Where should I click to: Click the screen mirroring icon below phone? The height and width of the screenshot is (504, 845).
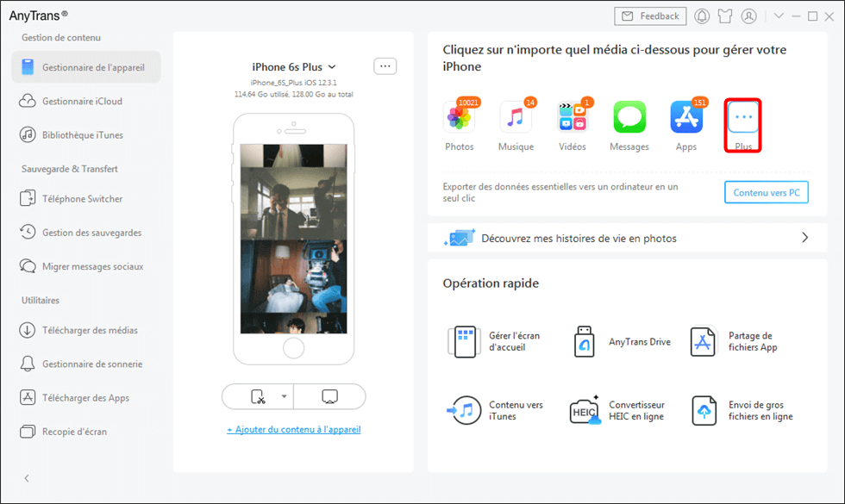(329, 397)
